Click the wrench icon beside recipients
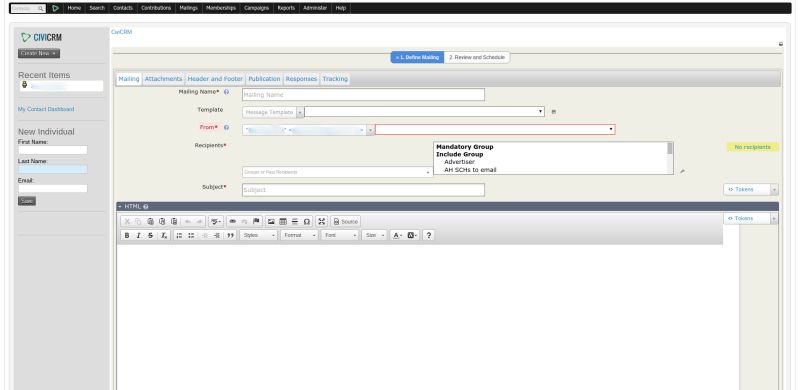This screenshot has width=800, height=390. coord(682,172)
